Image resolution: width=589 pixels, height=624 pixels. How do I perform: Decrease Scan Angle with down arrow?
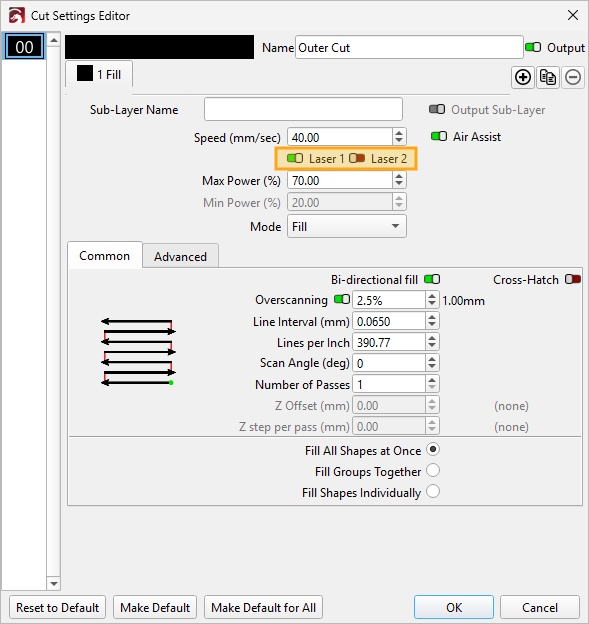pyautogui.click(x=432, y=367)
